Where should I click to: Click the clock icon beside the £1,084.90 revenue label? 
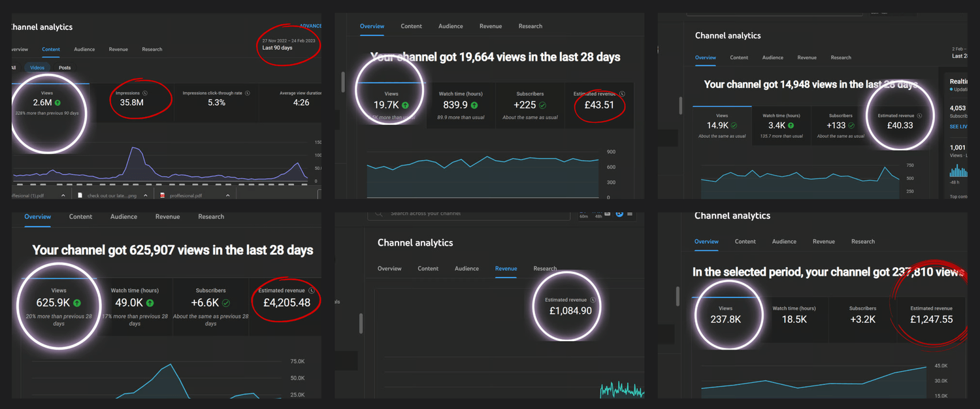coord(591,300)
